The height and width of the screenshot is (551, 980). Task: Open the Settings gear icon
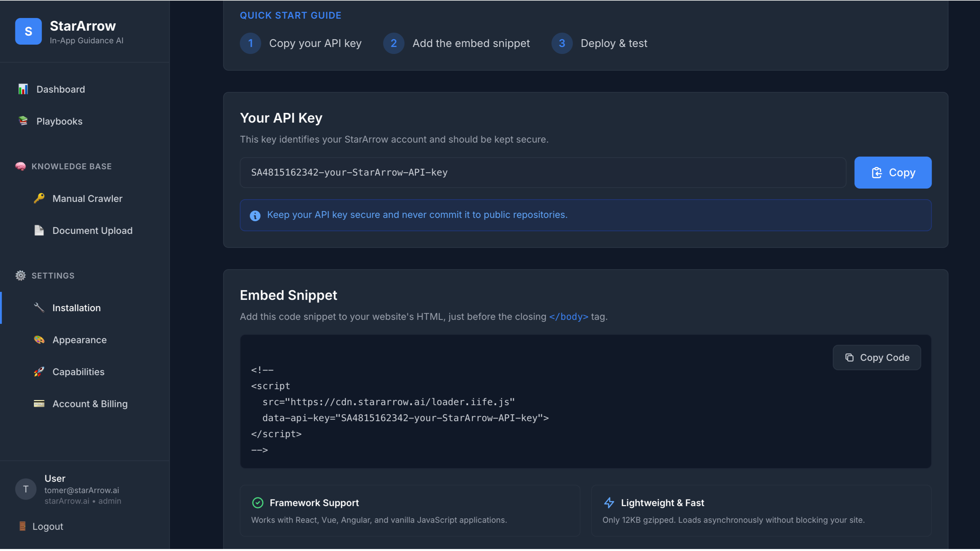click(20, 275)
